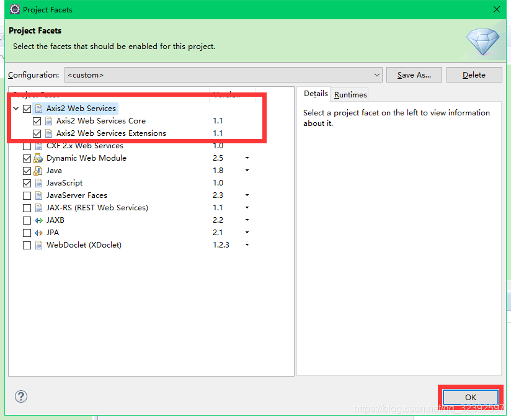Click the JAXB arrows icon

click(38, 220)
